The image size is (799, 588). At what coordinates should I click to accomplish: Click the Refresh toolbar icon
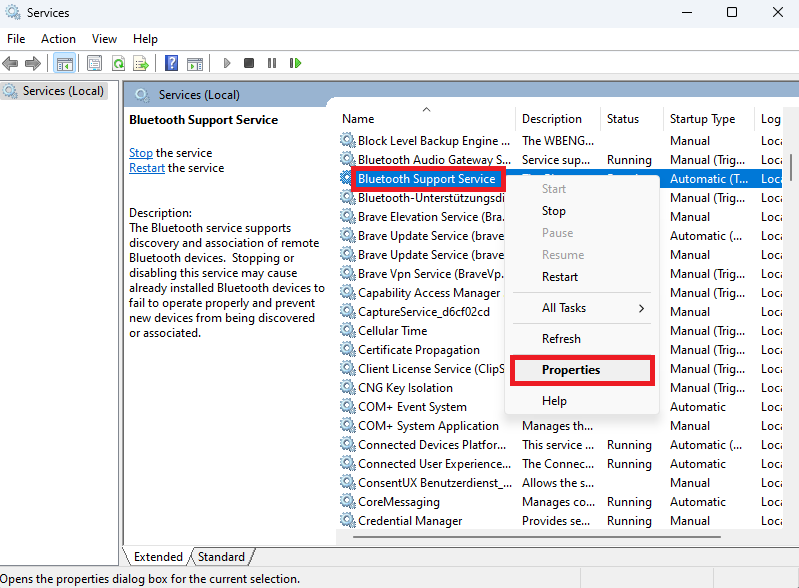[x=118, y=63]
